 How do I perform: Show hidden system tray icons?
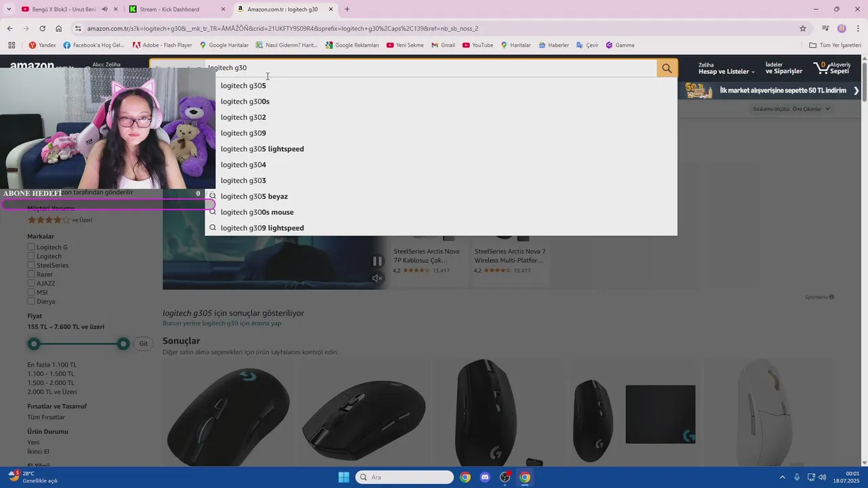pyautogui.click(x=782, y=477)
